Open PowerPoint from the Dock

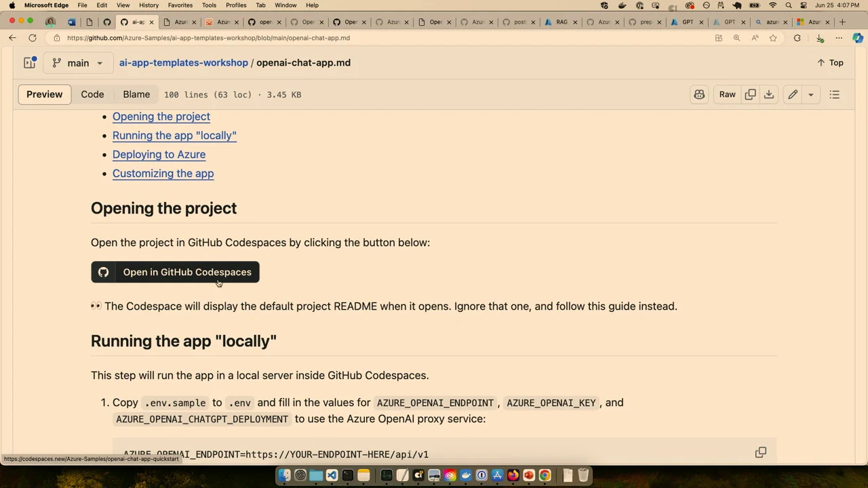(529, 475)
